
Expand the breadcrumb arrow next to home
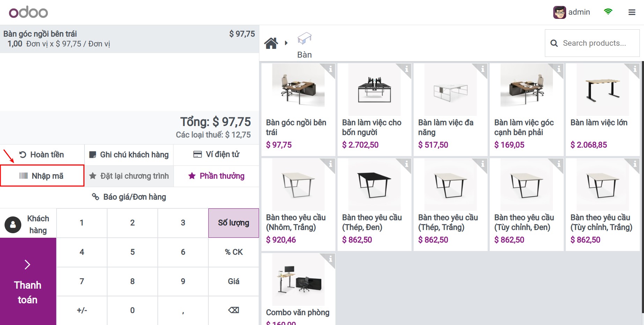tap(286, 43)
